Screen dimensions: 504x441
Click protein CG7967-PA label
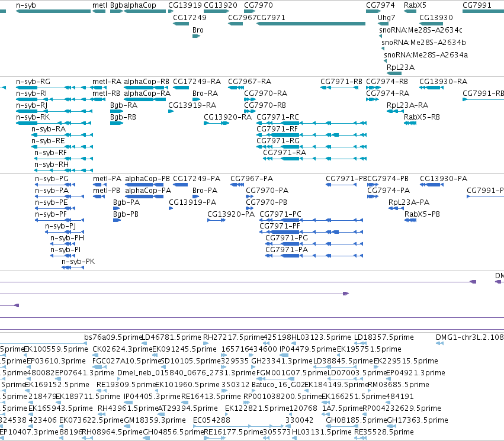tap(252, 179)
